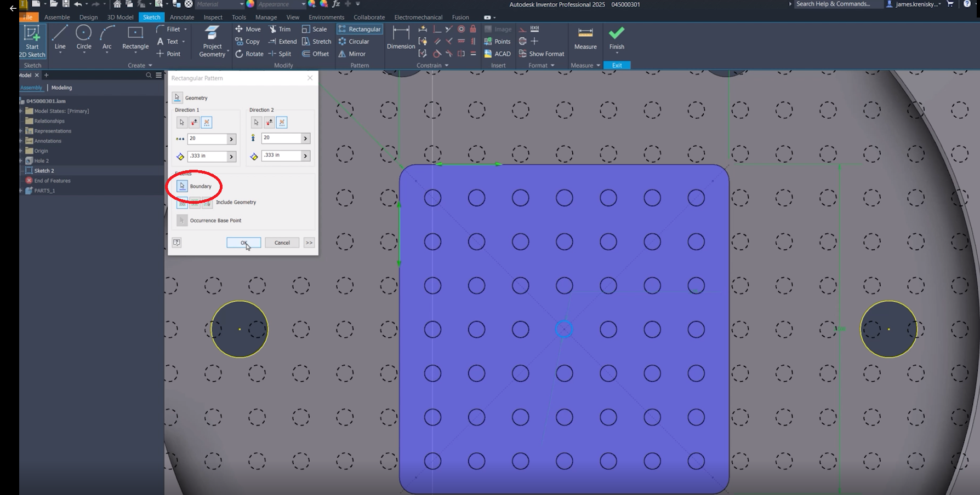Viewport: 980px width, 495px height.
Task: Activate the Stretch tool
Action: [x=317, y=42]
